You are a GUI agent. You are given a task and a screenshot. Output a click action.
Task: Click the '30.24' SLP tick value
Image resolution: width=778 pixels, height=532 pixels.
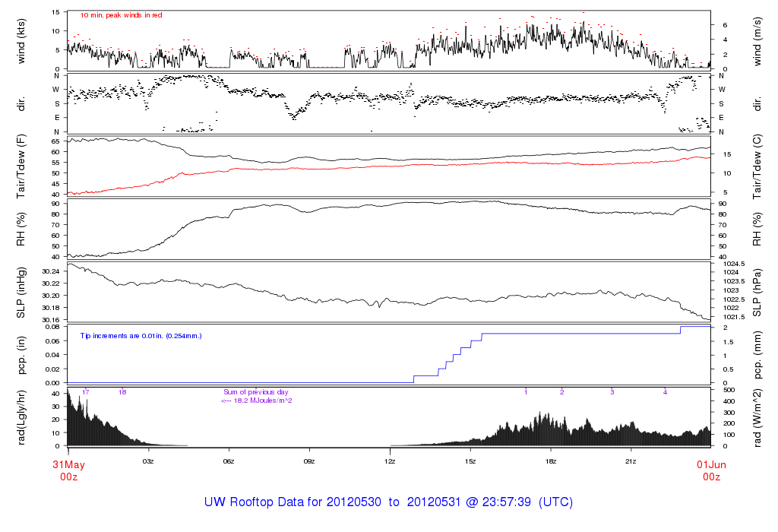click(51, 271)
